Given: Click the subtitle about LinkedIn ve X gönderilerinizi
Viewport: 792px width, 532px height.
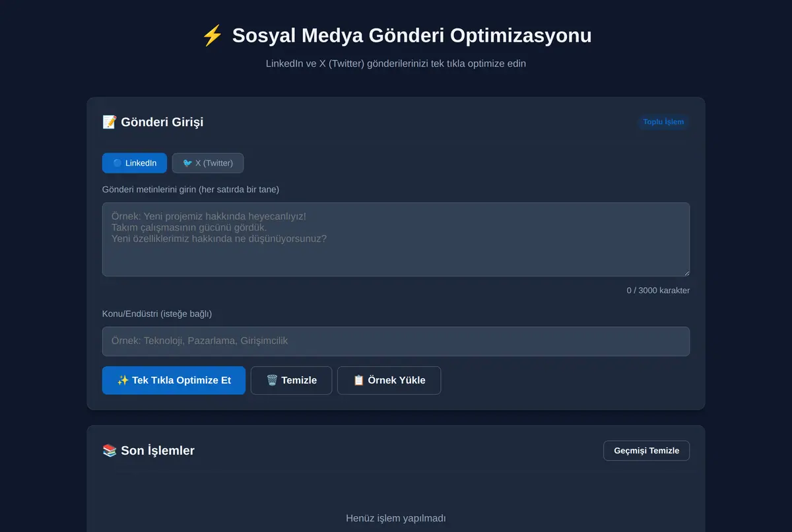Looking at the screenshot, I should point(396,64).
